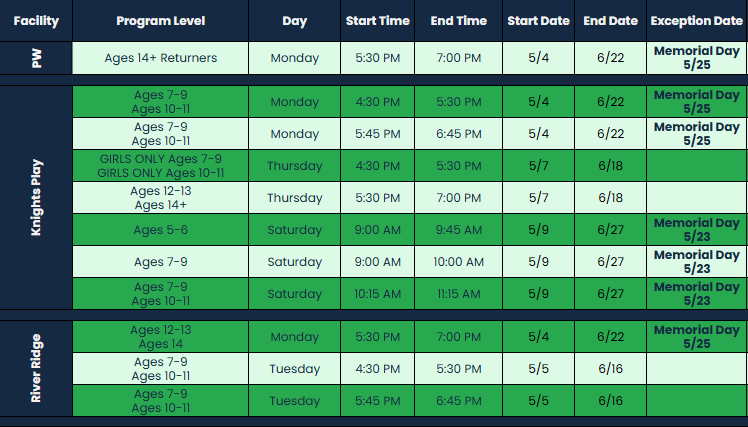Select the Ages 5-6 program cell

[x=160, y=230]
